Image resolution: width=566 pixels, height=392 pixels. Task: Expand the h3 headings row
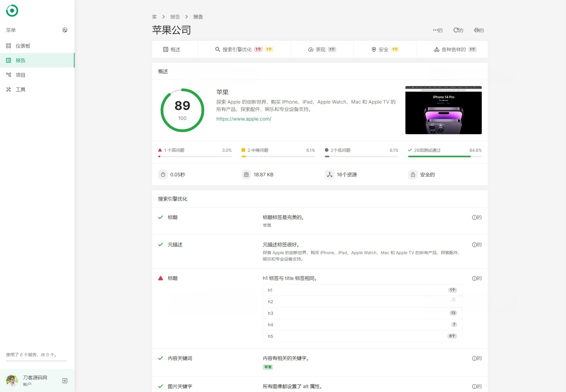pyautogui.click(x=362, y=313)
